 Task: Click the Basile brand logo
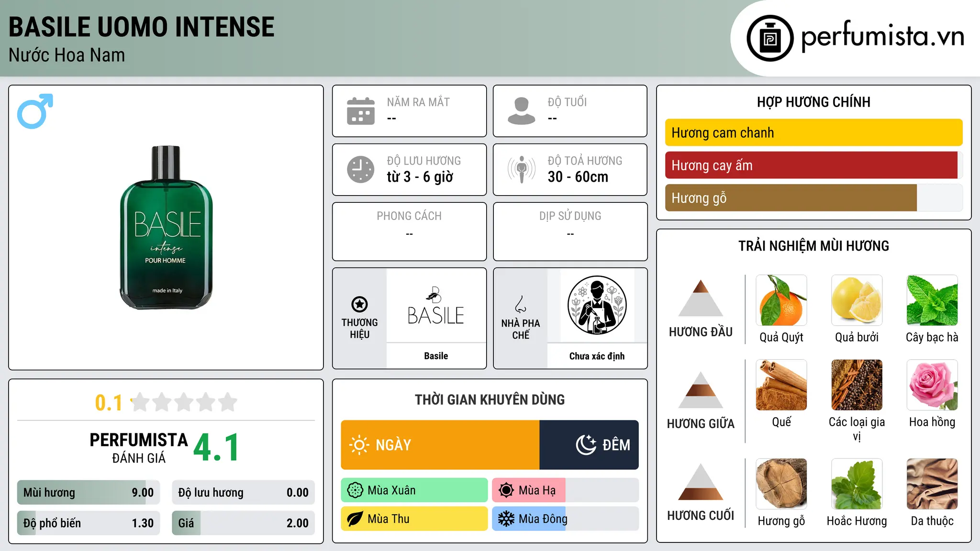435,306
